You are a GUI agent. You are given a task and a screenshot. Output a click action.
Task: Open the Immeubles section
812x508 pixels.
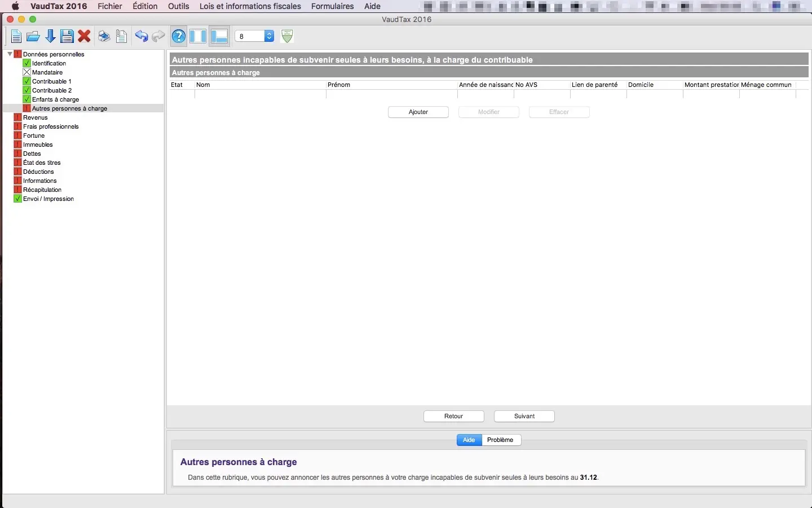click(38, 144)
